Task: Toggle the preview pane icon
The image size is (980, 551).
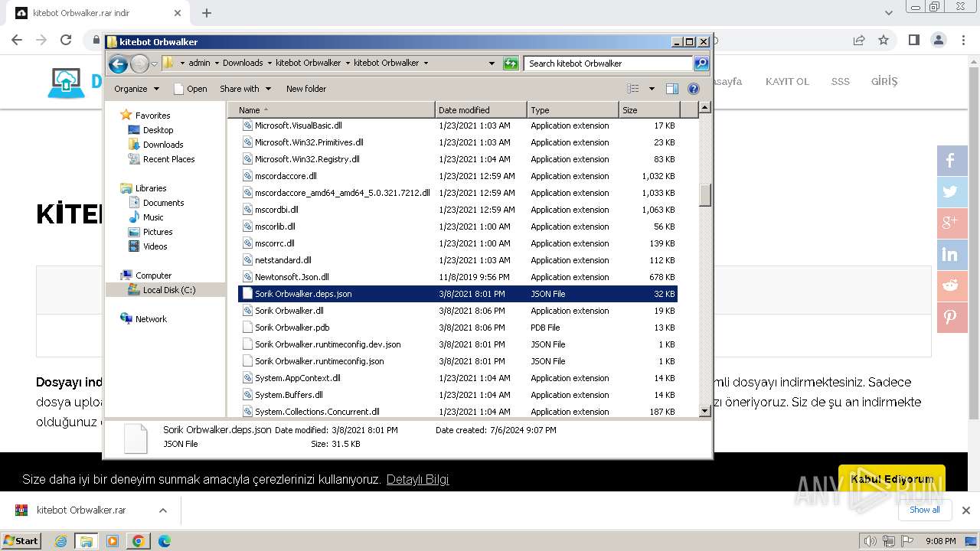Action: [x=671, y=89]
